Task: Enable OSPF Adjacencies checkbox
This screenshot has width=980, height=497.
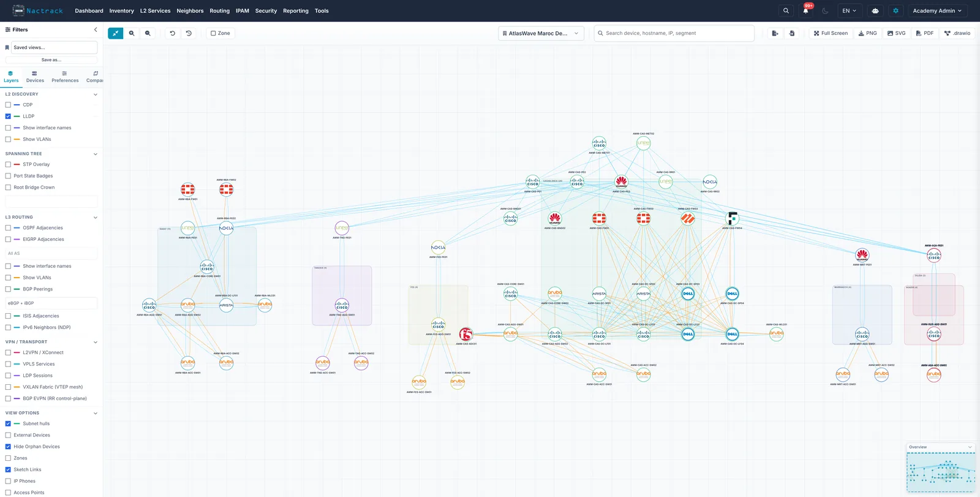Action: [8, 228]
